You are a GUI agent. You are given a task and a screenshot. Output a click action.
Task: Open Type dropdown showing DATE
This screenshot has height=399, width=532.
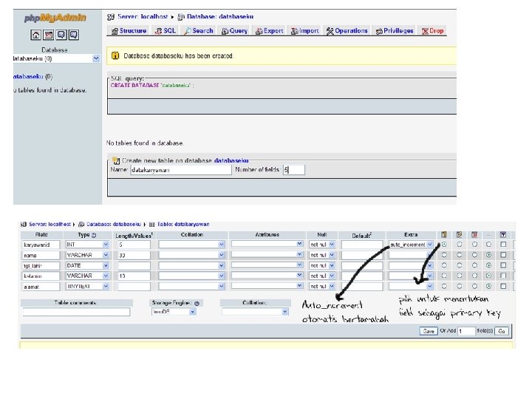click(x=87, y=266)
